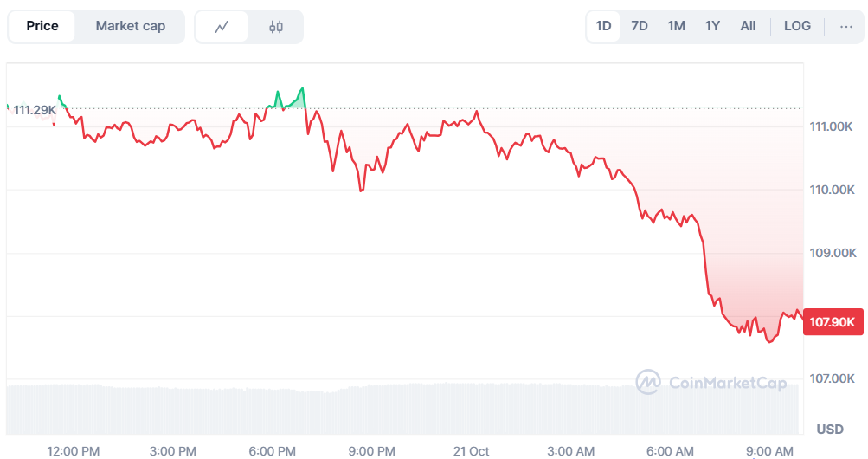The width and height of the screenshot is (868, 459).
Task: Select the Market cap tab
Action: point(131,26)
